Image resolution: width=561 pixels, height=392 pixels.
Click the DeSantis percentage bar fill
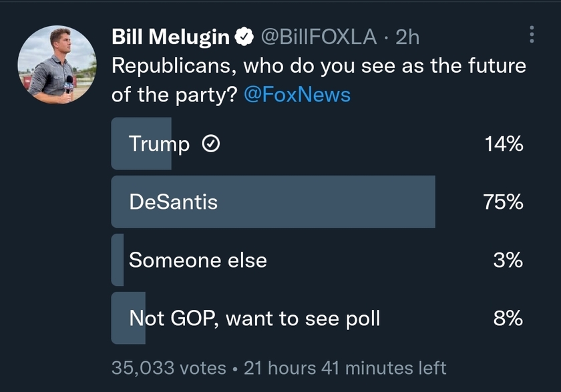(x=273, y=202)
